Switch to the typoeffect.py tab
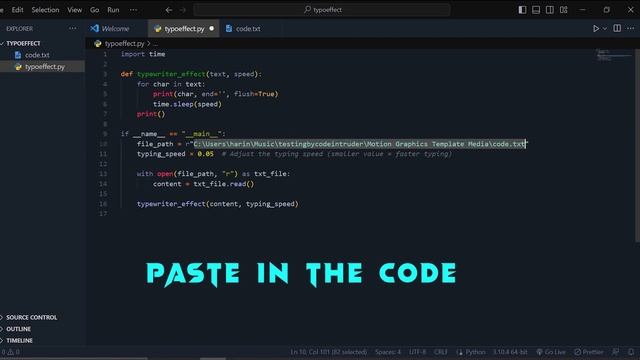Image resolution: width=640 pixels, height=360 pixels. click(184, 29)
